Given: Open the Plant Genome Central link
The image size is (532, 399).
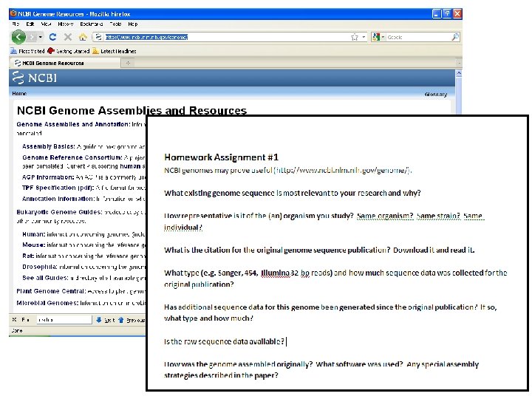Looking at the screenshot, I should (51, 291).
